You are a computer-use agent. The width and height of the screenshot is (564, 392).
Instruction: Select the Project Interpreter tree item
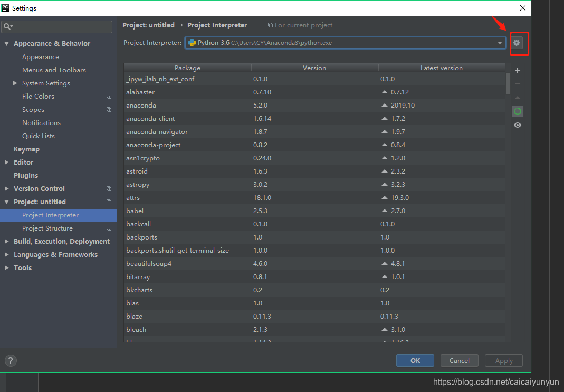tap(58, 215)
